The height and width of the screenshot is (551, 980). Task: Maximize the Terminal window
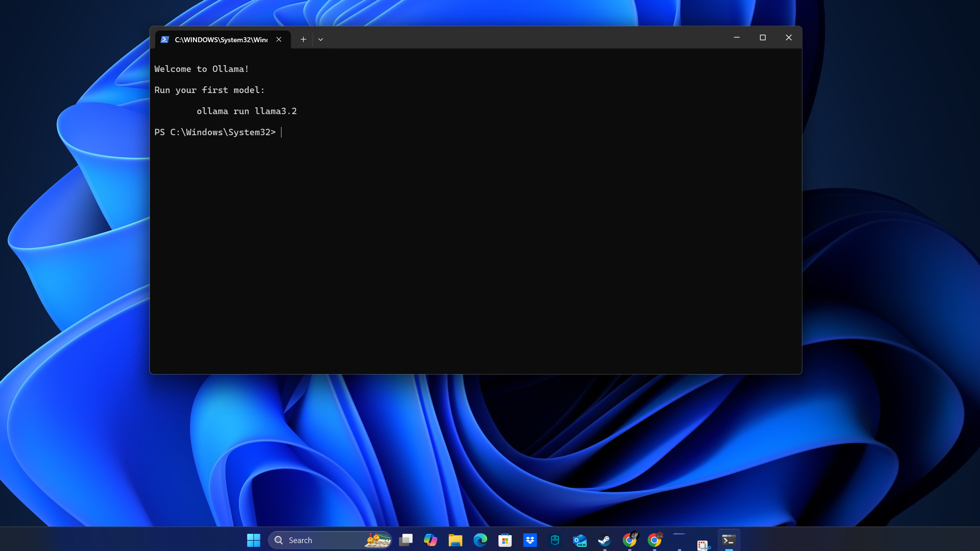click(x=762, y=37)
